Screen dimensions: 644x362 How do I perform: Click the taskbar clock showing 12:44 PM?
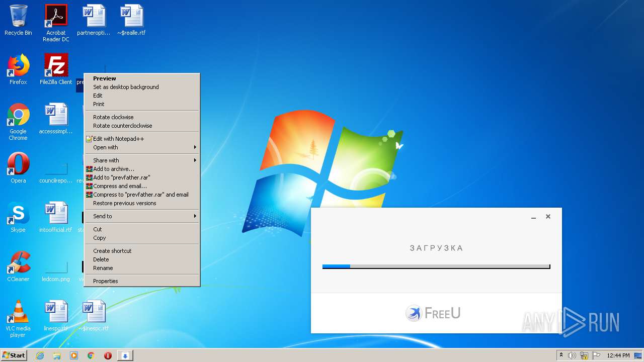[x=618, y=355]
